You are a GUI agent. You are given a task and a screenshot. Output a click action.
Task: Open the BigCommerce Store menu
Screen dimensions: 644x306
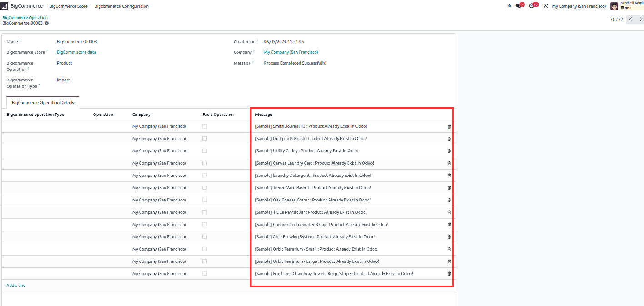[69, 6]
